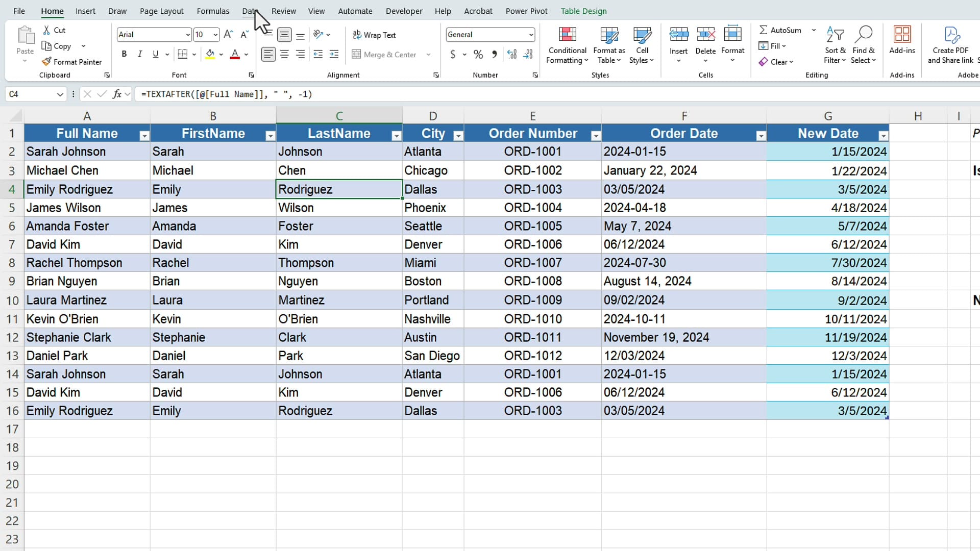Click the Fill button
The width and height of the screenshot is (980, 551).
point(772,46)
